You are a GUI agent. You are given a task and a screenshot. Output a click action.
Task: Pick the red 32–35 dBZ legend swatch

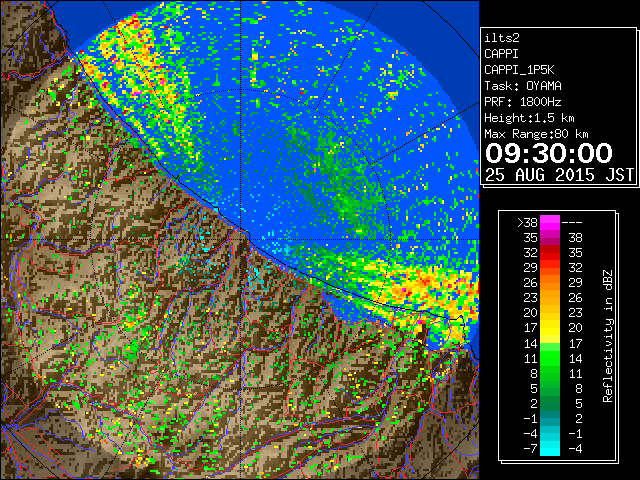tap(550, 253)
